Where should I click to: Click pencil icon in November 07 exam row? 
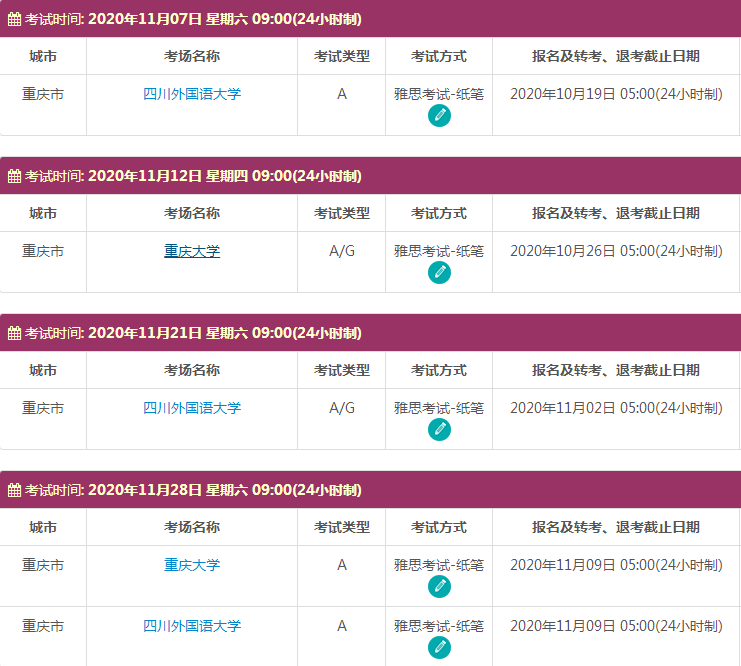[x=439, y=116]
